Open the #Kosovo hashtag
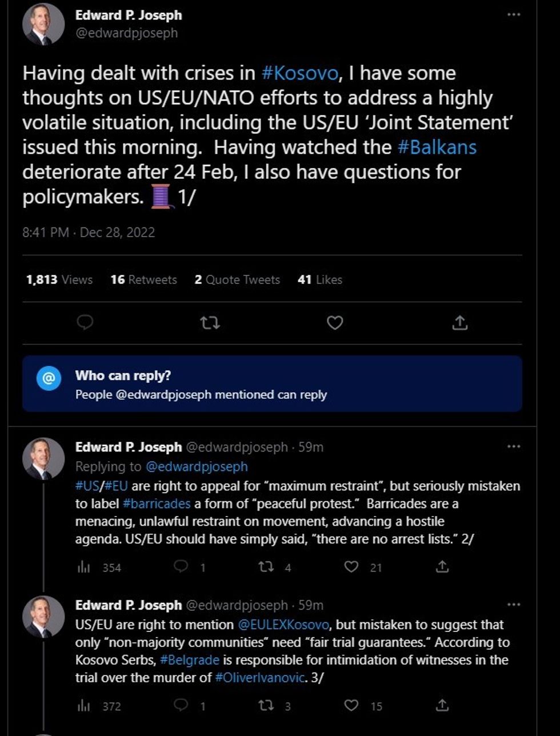The width and height of the screenshot is (560, 736). click(x=300, y=73)
